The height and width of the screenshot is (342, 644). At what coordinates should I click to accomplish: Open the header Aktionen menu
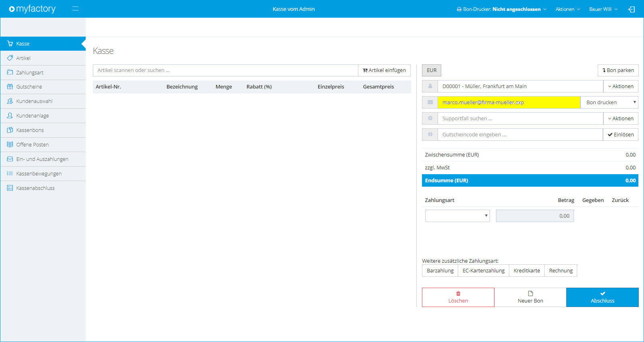[568, 9]
